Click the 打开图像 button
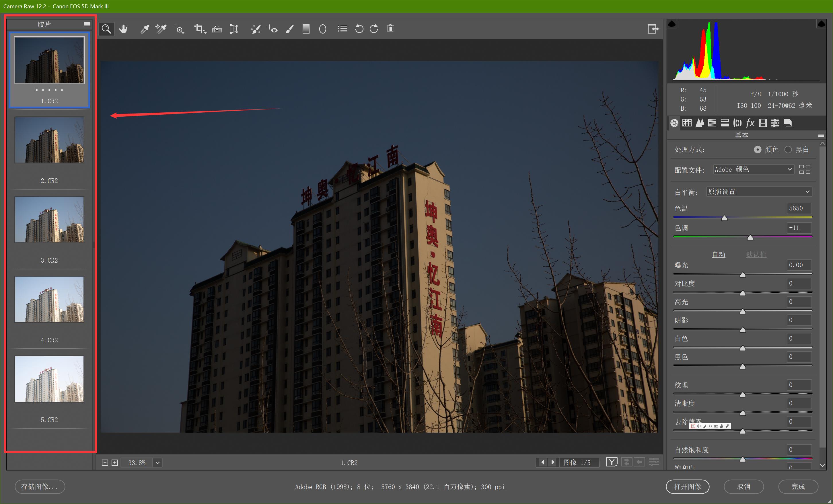 coord(687,487)
